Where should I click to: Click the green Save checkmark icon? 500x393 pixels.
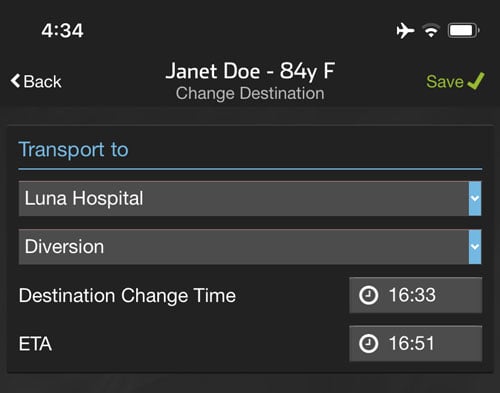(476, 81)
